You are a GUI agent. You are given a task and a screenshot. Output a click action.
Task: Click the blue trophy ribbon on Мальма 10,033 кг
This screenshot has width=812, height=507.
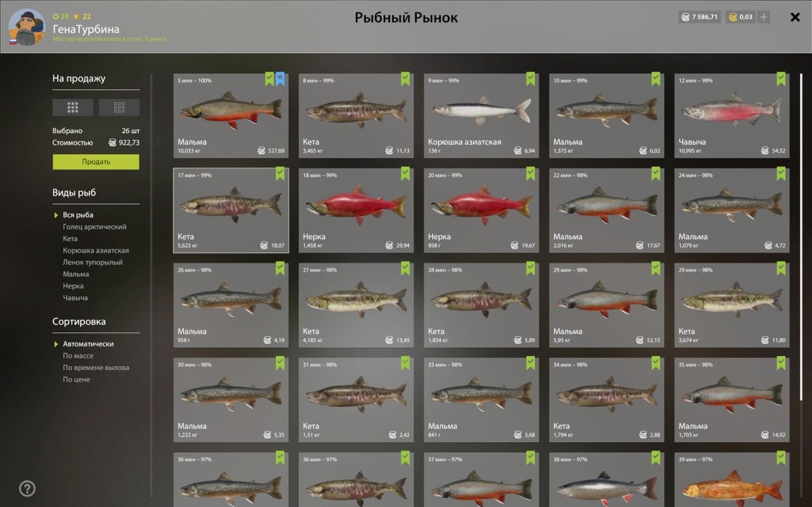pyautogui.click(x=280, y=79)
